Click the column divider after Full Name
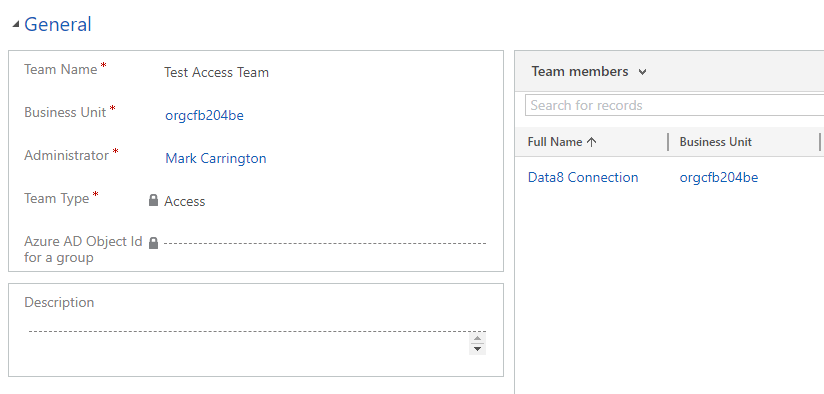Image resolution: width=824 pixels, height=394 pixels. point(668,142)
